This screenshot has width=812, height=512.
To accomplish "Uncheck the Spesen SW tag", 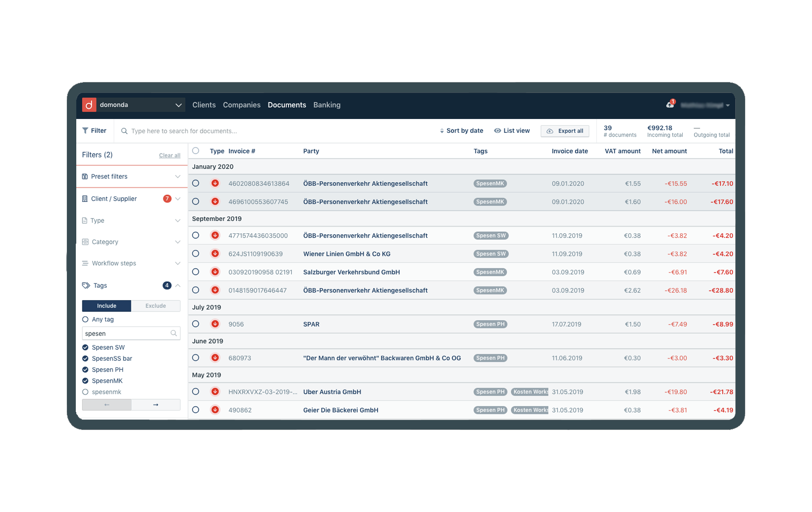I will [x=85, y=347].
